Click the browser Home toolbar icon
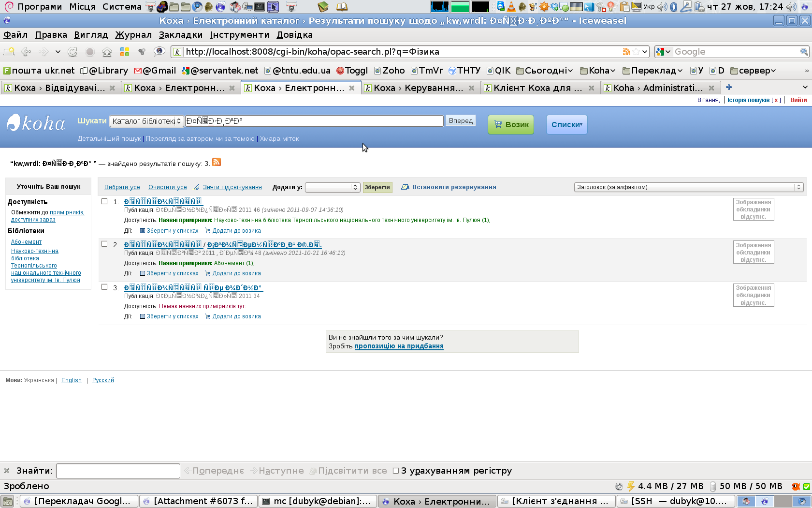 [x=107, y=52]
